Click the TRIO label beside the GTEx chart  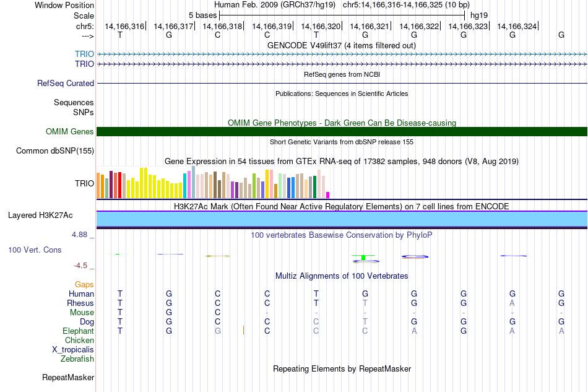84,183
